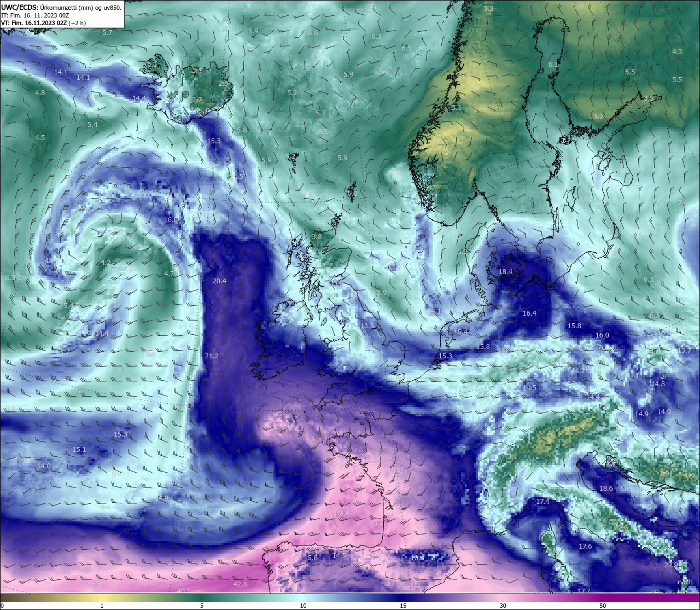Click the 6.6 value in the Norwegian Sea
700x610 pixels.
coord(313,33)
